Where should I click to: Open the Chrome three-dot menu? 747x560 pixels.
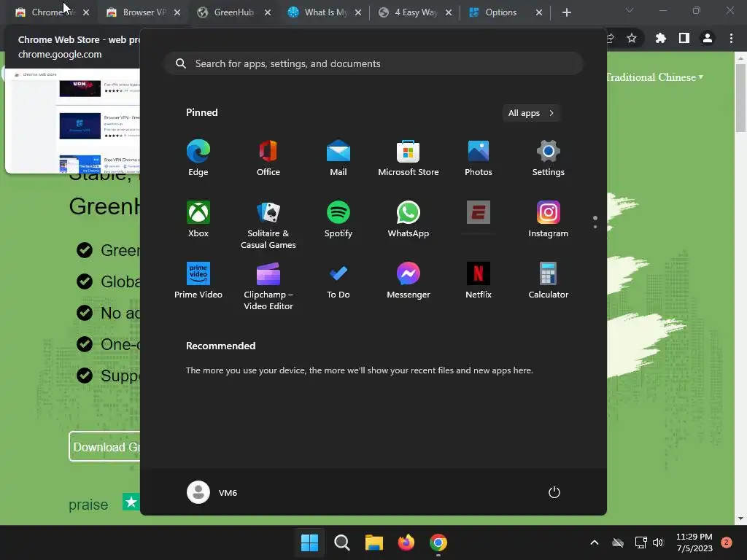click(x=731, y=38)
